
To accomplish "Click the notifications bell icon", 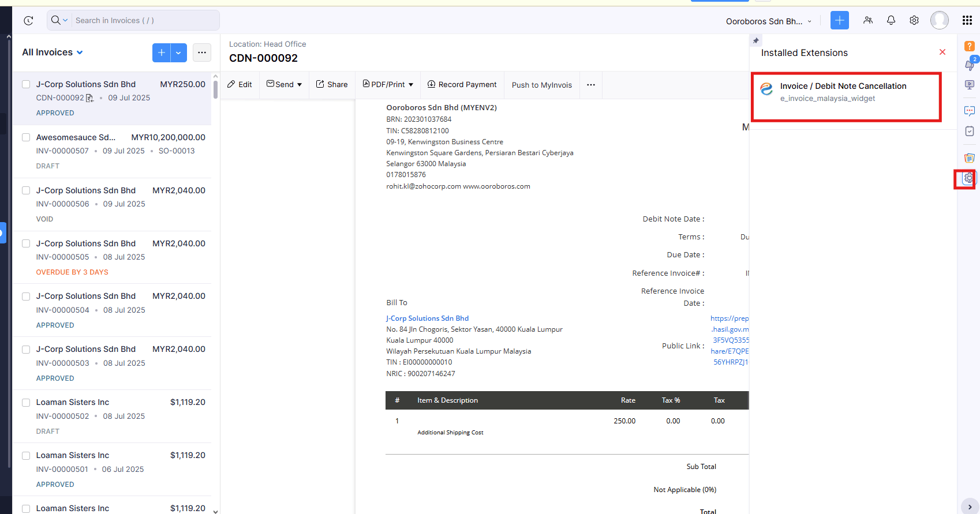I will [891, 20].
